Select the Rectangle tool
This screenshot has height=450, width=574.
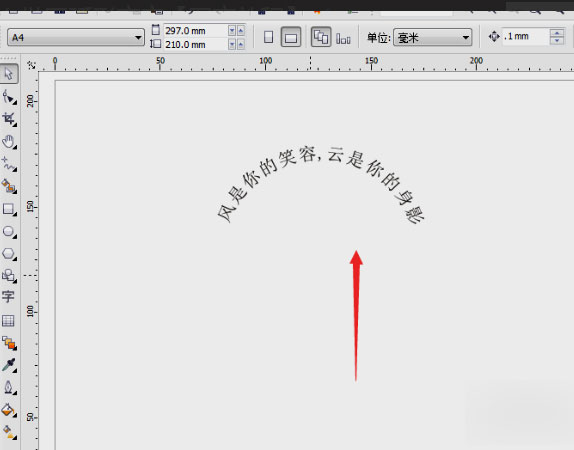click(x=9, y=209)
